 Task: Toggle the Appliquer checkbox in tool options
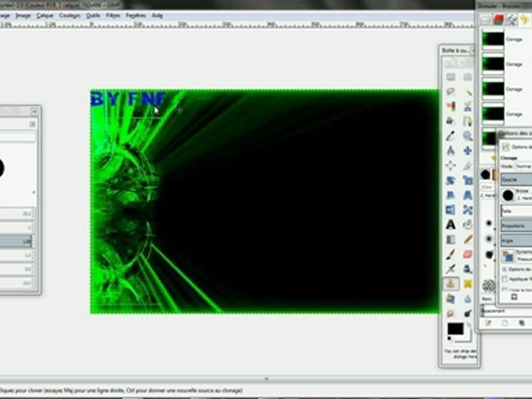point(505,279)
